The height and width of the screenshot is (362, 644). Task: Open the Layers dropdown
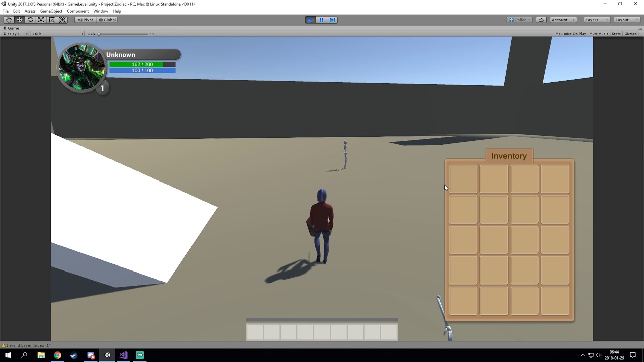point(596,20)
